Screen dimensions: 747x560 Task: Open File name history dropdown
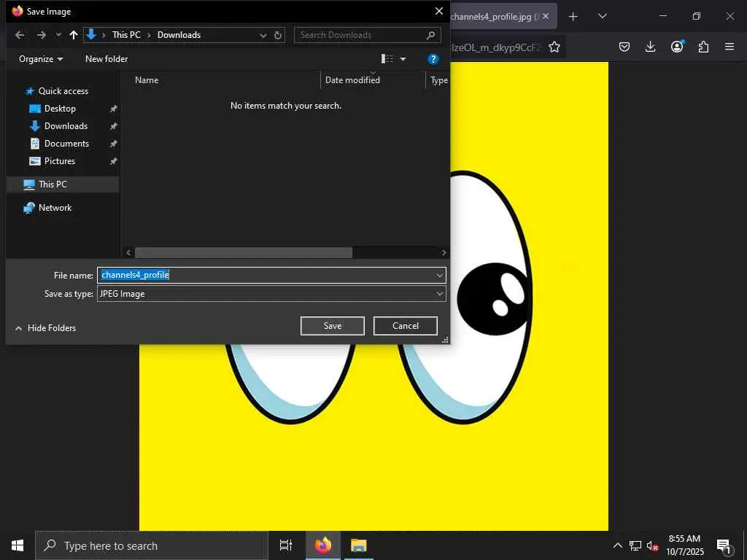tap(440, 275)
